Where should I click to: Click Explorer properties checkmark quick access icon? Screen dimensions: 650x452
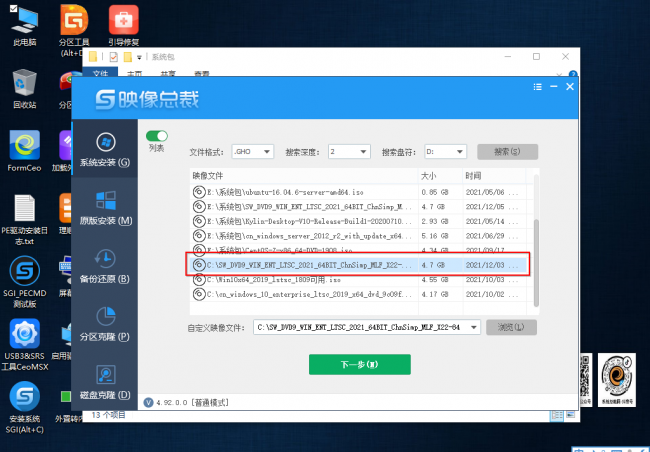[x=114, y=57]
